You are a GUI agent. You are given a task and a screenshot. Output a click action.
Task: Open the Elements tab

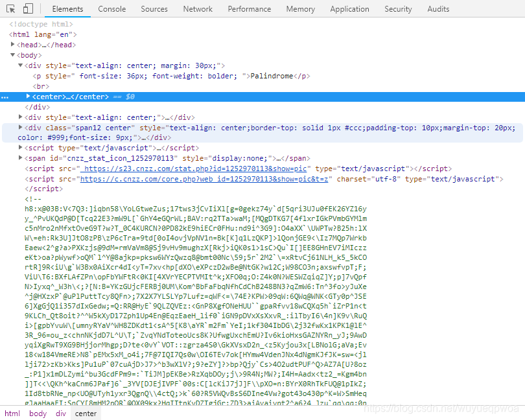(x=67, y=9)
